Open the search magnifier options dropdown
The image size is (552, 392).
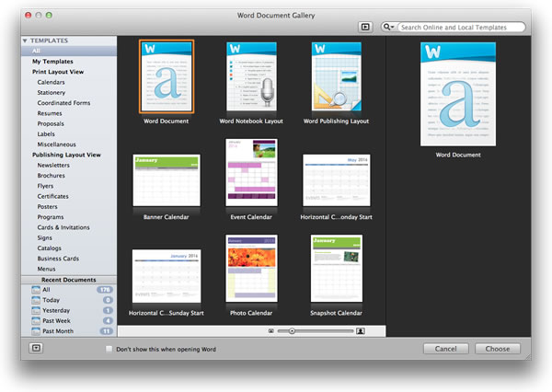click(388, 27)
